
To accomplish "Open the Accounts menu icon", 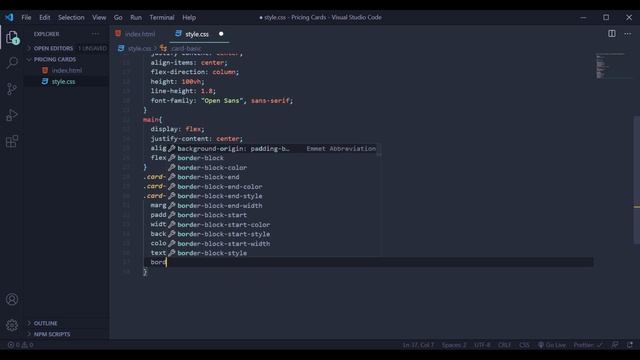I will click(x=12, y=299).
